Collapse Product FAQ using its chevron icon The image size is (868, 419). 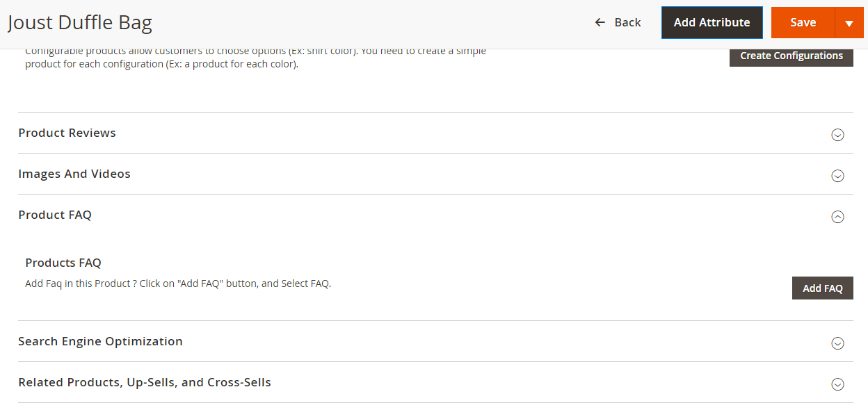837,217
